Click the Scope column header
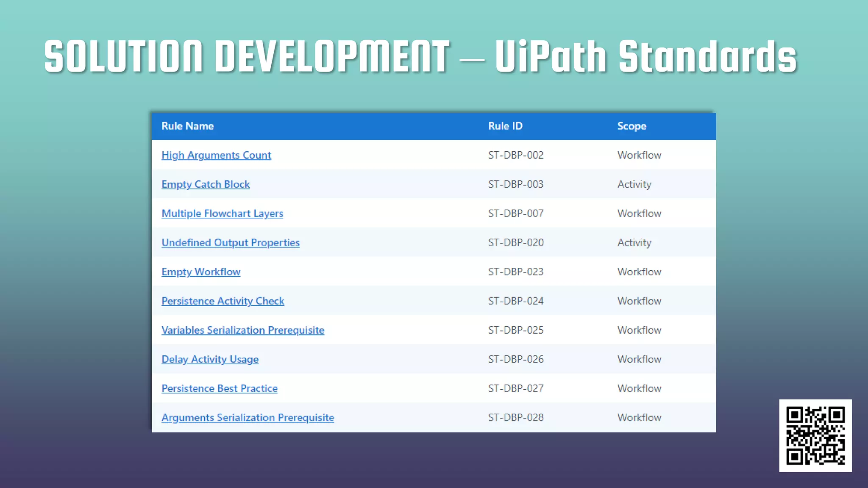 [x=632, y=126]
